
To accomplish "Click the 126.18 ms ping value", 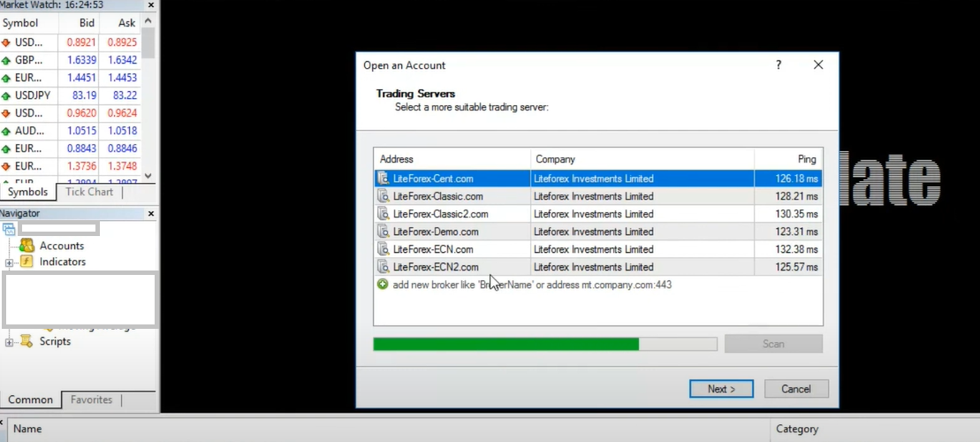I will (797, 179).
